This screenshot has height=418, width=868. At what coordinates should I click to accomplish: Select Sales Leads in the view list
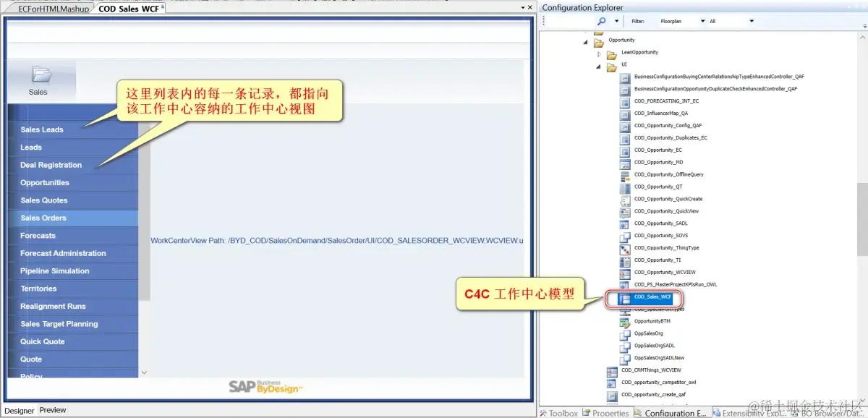(x=72, y=129)
